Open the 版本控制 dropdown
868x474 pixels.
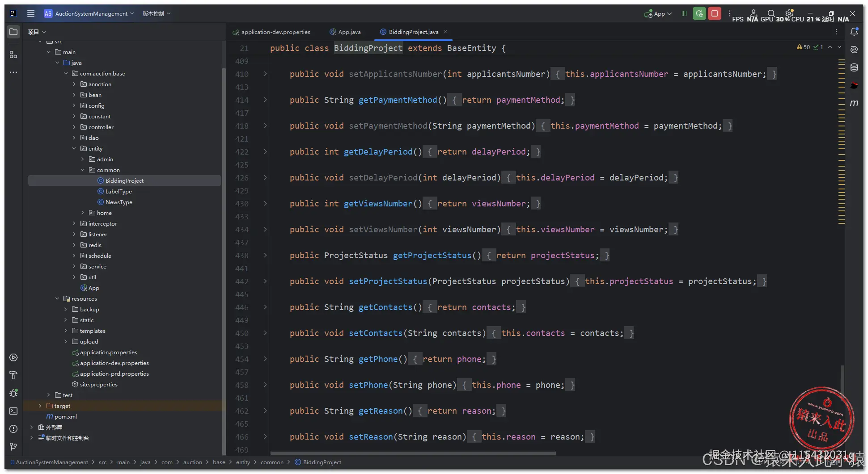(x=157, y=13)
